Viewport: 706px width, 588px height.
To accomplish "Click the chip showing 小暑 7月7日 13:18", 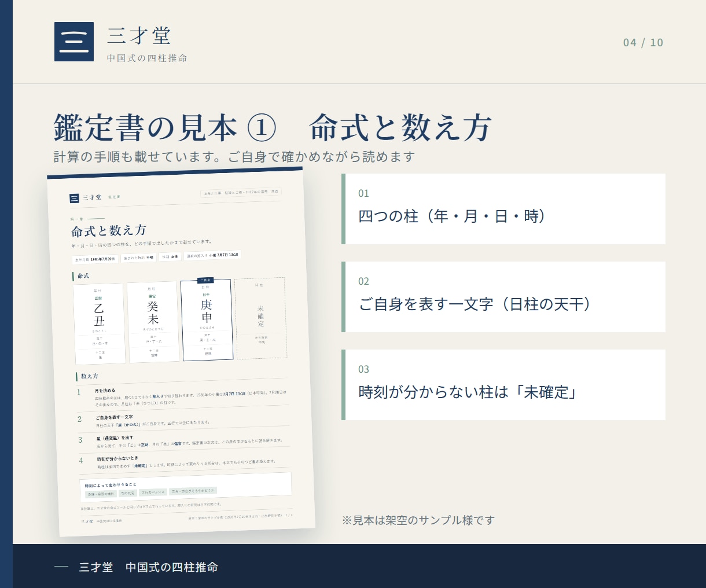I will (212, 255).
